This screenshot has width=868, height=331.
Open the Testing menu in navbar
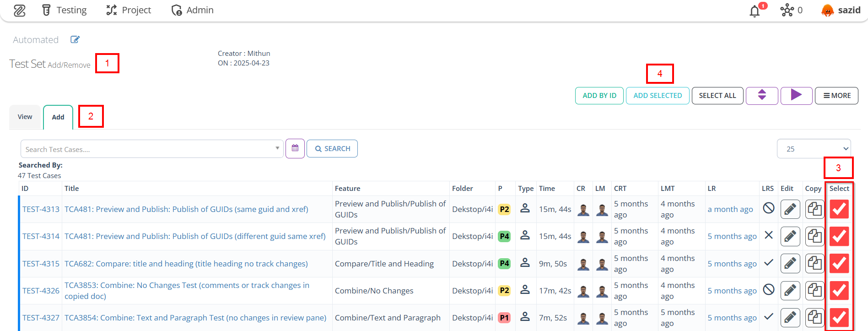65,10
